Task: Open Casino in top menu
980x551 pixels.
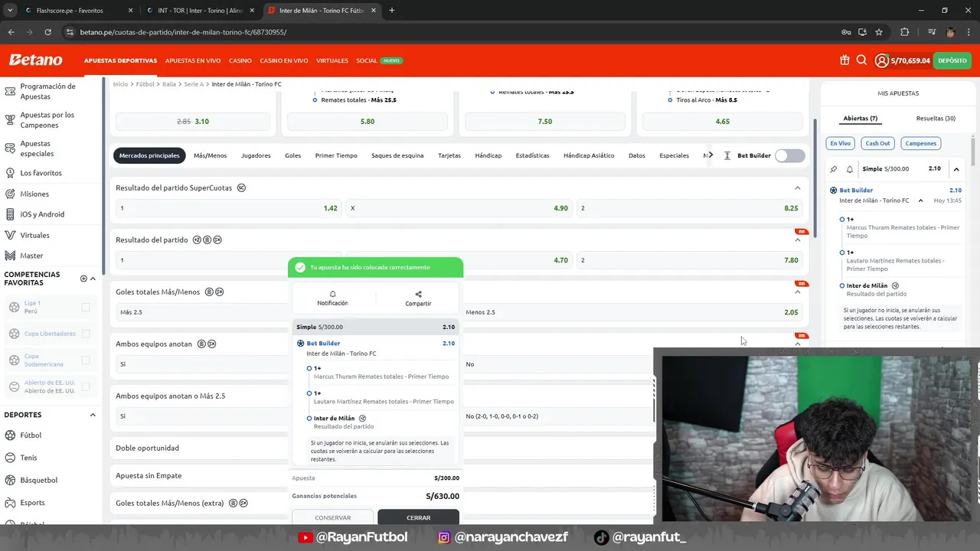Action: [240, 60]
